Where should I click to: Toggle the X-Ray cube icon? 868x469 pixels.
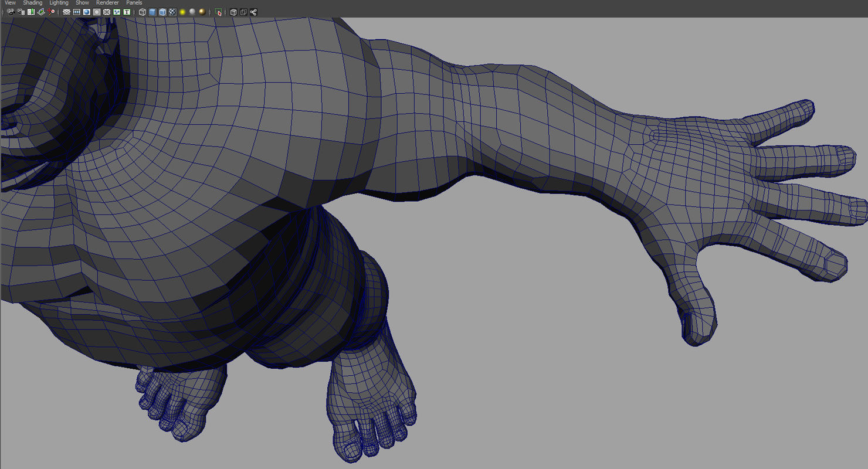[x=233, y=12]
